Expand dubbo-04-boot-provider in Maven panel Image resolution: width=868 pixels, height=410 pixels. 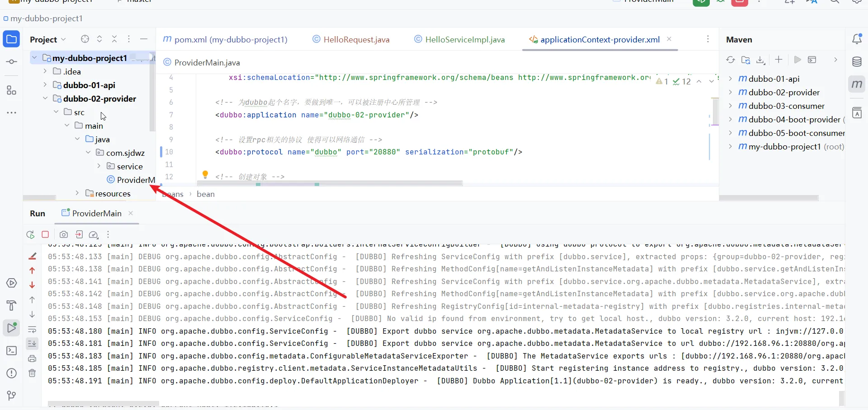click(x=730, y=119)
